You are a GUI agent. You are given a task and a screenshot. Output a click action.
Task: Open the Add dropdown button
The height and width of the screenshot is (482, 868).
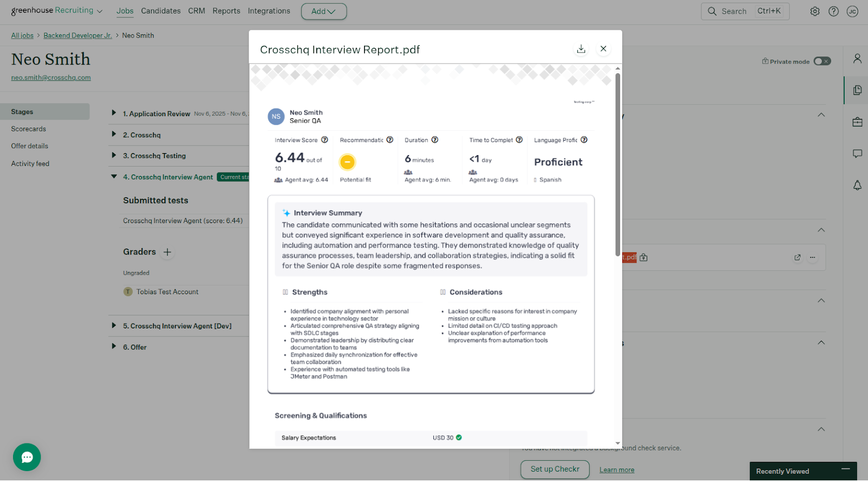click(323, 11)
